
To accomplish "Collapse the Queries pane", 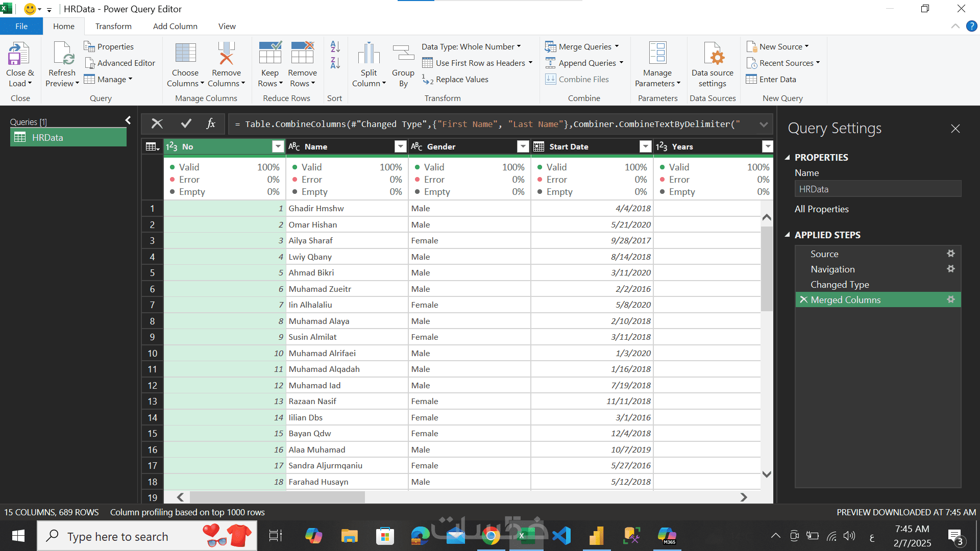I will 128,120.
